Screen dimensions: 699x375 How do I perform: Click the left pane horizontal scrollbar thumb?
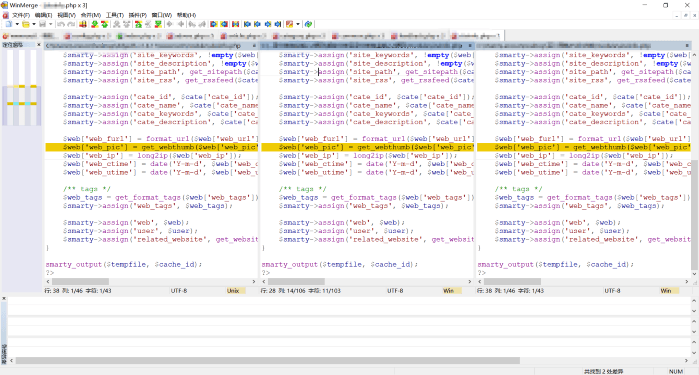[x=80, y=281]
